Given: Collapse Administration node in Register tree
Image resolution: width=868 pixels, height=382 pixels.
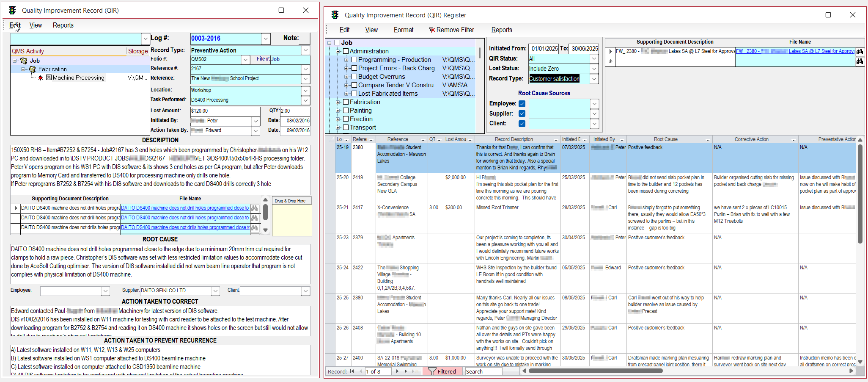Looking at the screenshot, I should [x=338, y=51].
